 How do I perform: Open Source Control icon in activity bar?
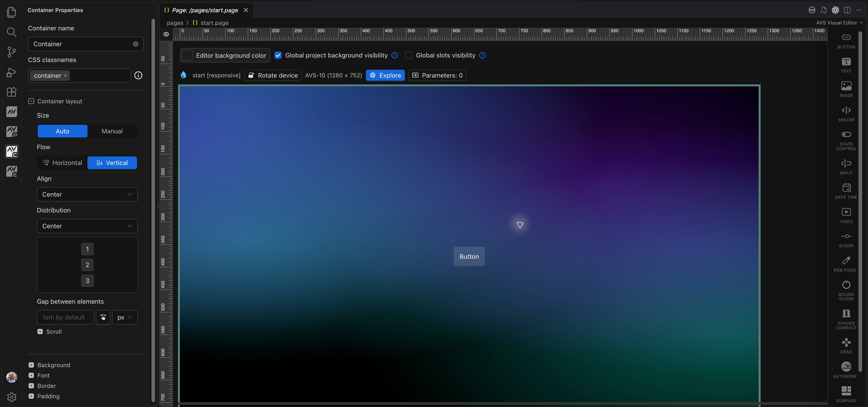point(12,52)
